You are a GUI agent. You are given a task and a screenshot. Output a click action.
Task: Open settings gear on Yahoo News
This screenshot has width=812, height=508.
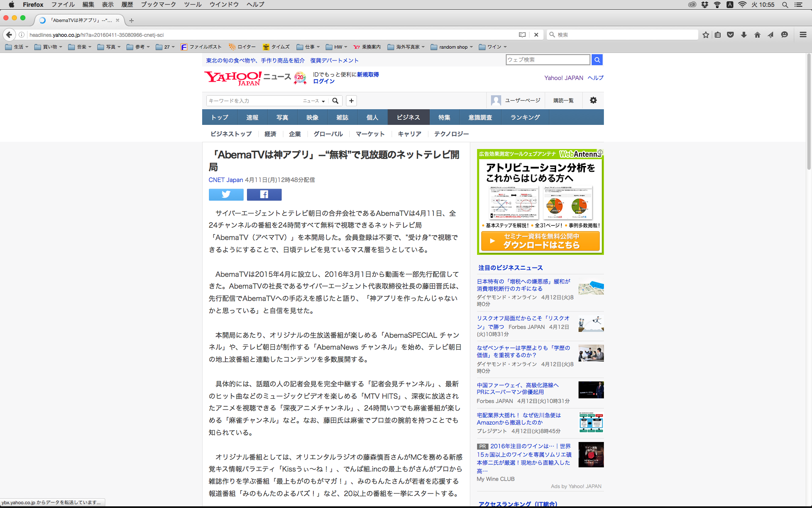(593, 100)
